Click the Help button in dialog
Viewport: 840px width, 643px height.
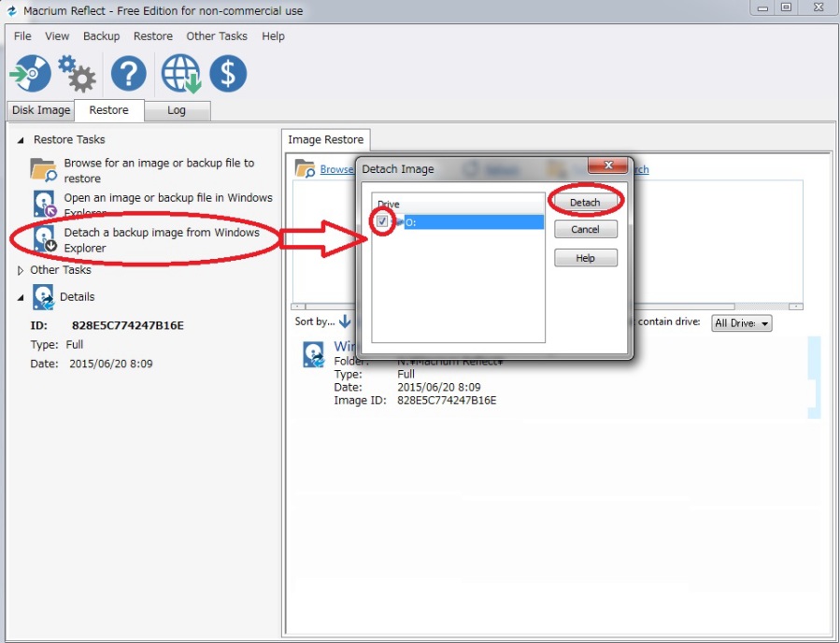tap(585, 258)
